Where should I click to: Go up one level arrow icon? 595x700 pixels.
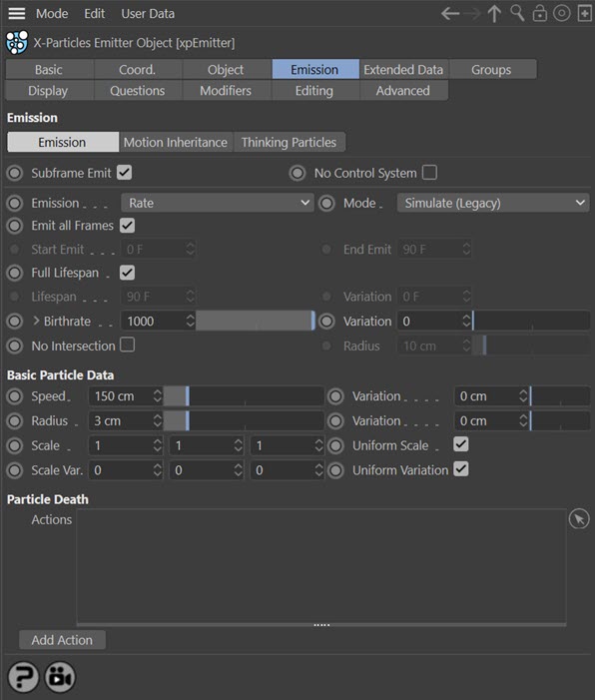[494, 13]
